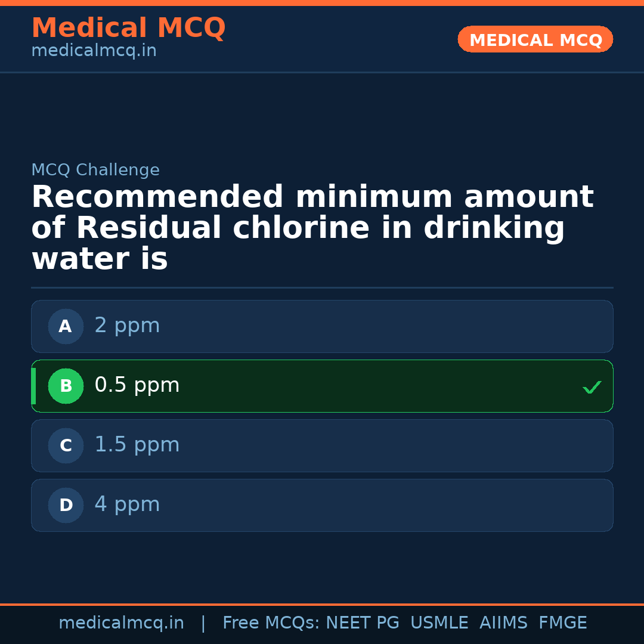Image resolution: width=644 pixels, height=644 pixels.
Task: Choose the 1.5 ppm answer text
Action: (137, 445)
